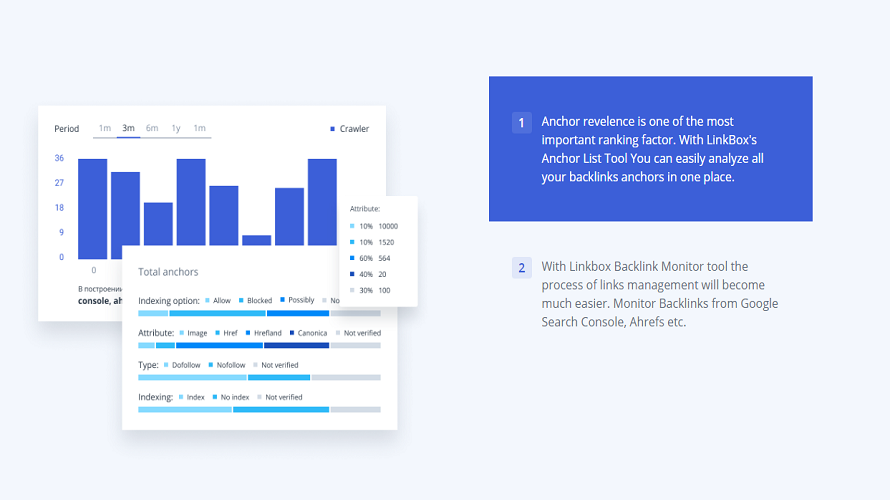
Task: Select the last 1m period tab
Action: coord(199,128)
